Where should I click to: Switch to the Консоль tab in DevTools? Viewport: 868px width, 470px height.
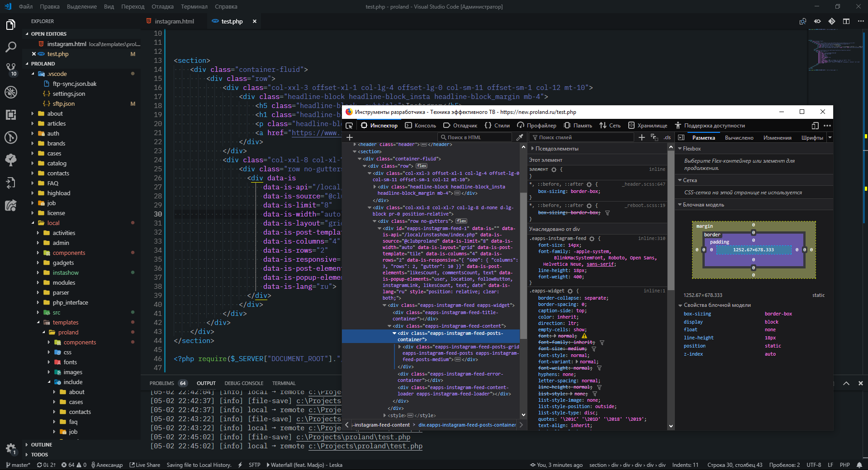pos(421,126)
